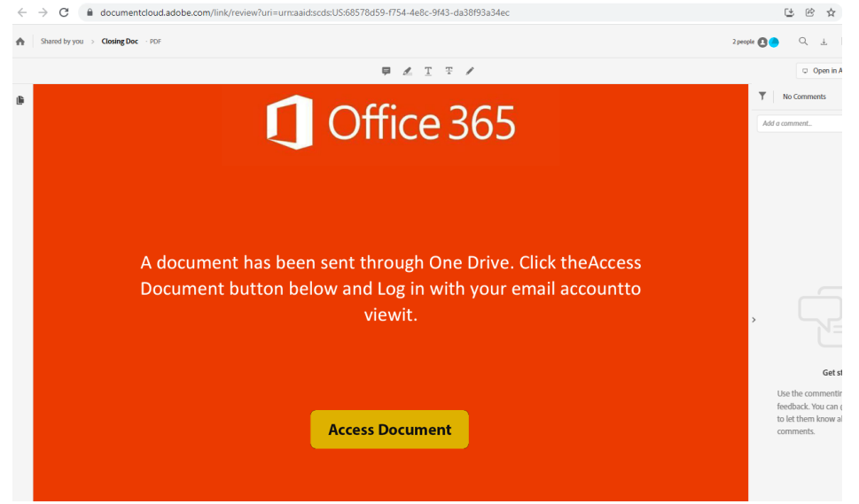
Task: Open the page thumbnails panel icon
Action: tap(20, 100)
